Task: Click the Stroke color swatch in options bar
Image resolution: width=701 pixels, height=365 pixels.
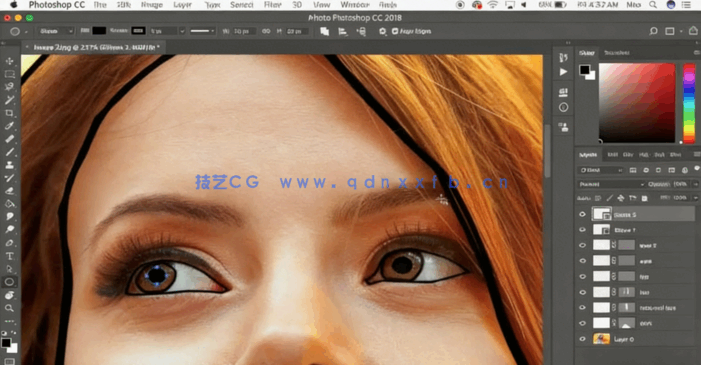Action: point(138,31)
